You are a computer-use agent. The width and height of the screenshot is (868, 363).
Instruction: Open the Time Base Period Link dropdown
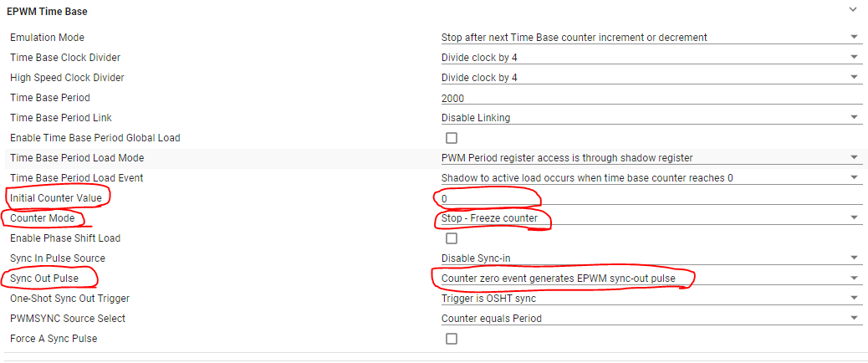tap(649, 118)
